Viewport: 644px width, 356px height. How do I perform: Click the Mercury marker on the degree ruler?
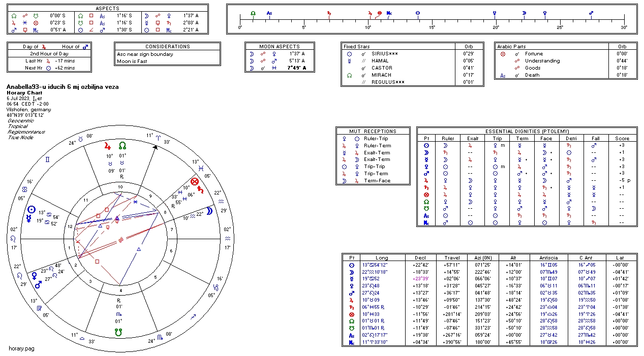494,12
